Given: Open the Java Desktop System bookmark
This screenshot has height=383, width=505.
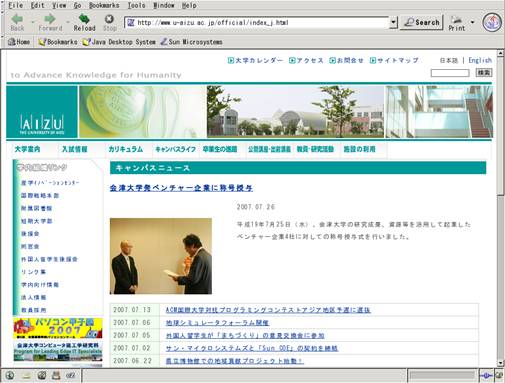Looking at the screenshot, I should [119, 42].
